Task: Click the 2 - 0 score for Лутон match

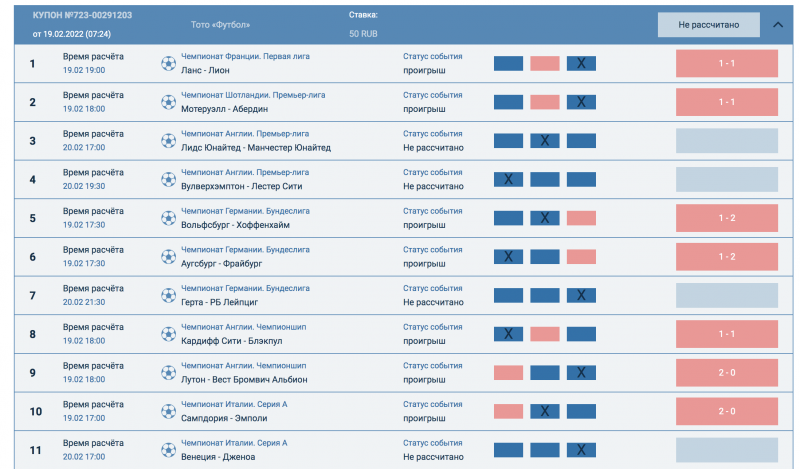Action: [726, 372]
